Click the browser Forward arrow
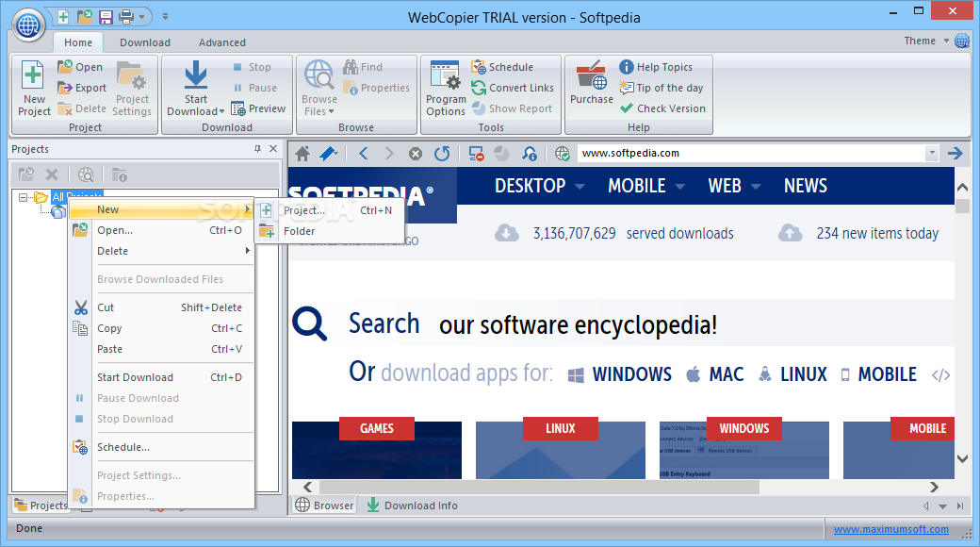The image size is (980, 547). click(389, 154)
